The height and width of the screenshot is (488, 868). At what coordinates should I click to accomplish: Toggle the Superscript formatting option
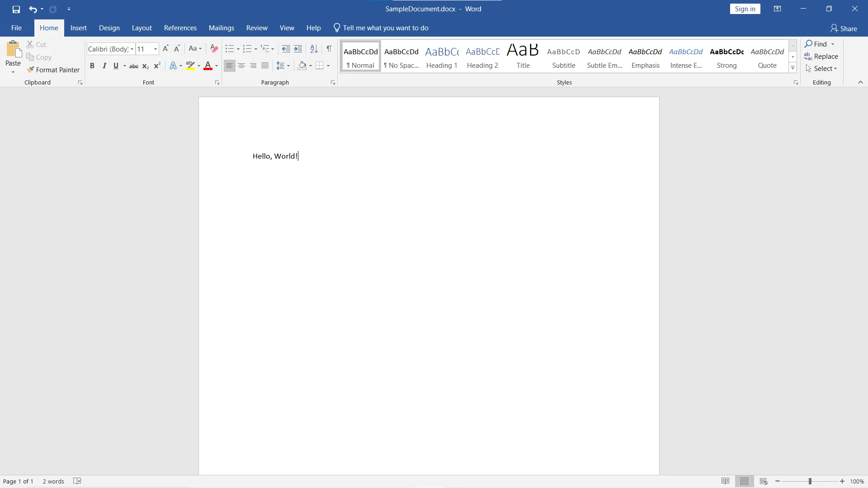pos(157,66)
